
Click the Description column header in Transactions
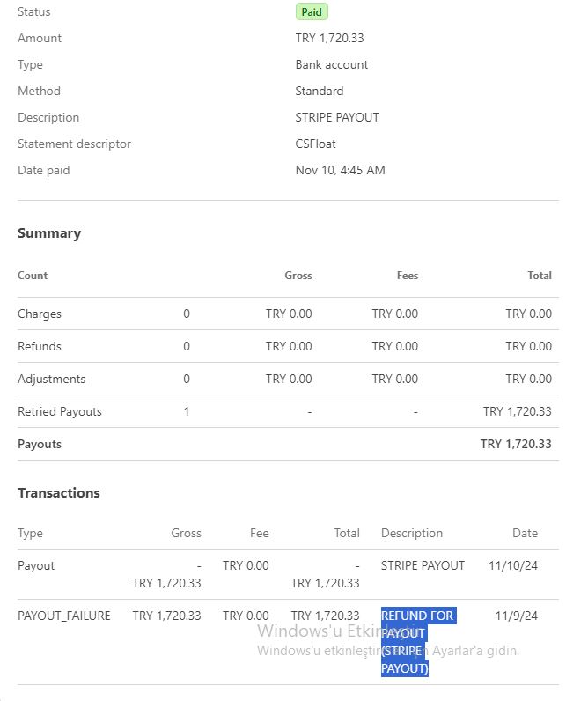412,533
